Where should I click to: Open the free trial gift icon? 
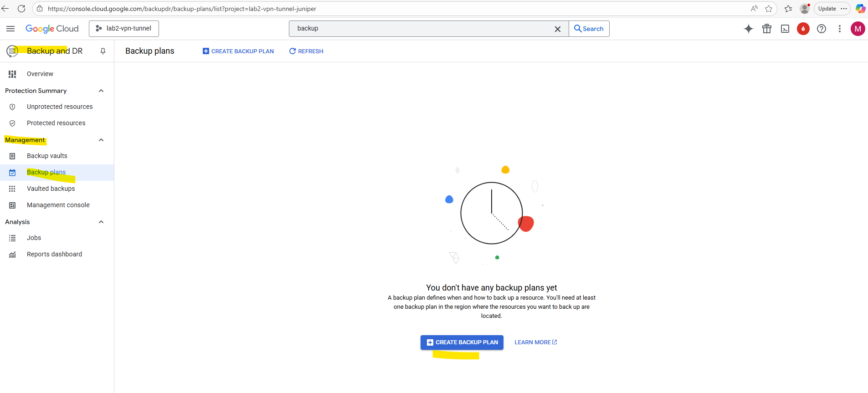click(767, 29)
